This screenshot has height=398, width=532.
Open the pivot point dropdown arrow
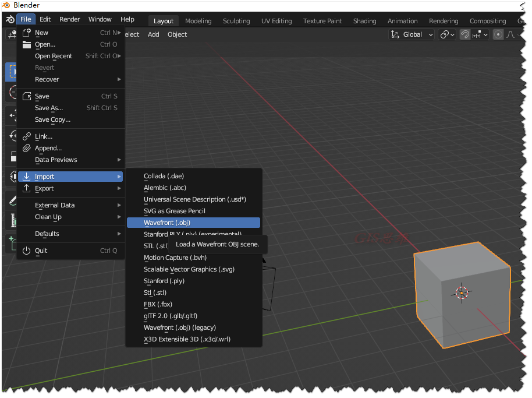pyautogui.click(x=453, y=35)
